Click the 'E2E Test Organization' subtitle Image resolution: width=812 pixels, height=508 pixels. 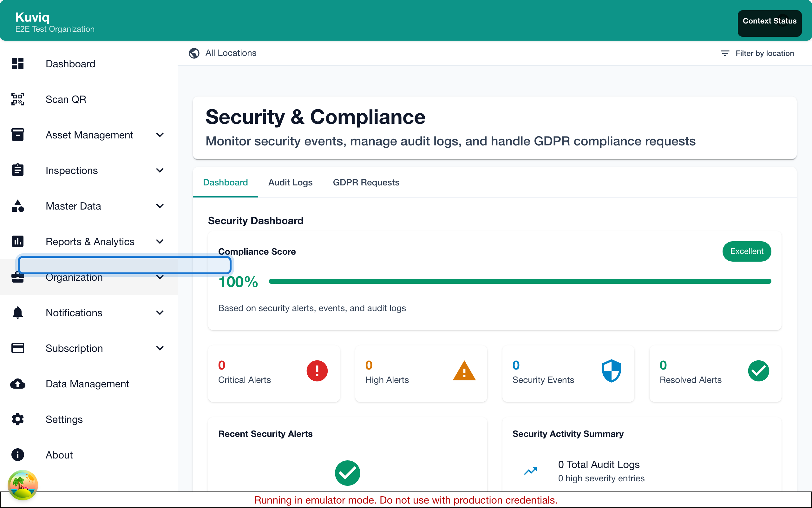coord(55,29)
